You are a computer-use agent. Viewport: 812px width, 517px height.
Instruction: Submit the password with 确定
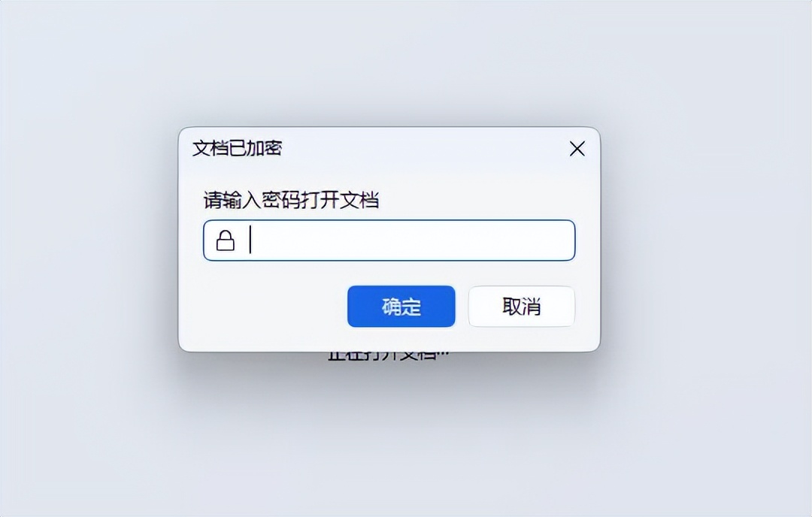(401, 307)
